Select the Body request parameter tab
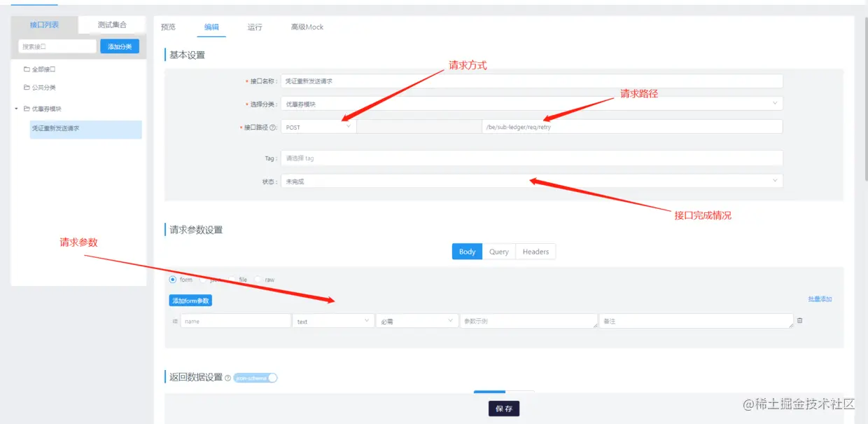The width and height of the screenshot is (868, 424). [x=468, y=252]
